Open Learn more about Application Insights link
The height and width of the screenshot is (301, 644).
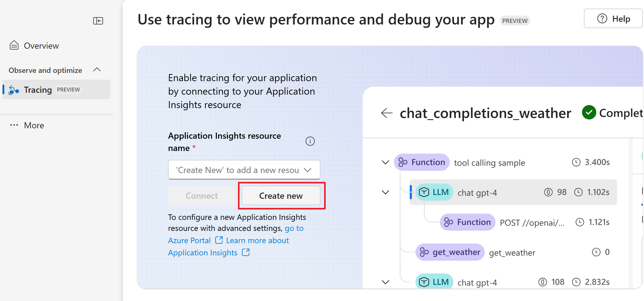pyautogui.click(x=257, y=241)
